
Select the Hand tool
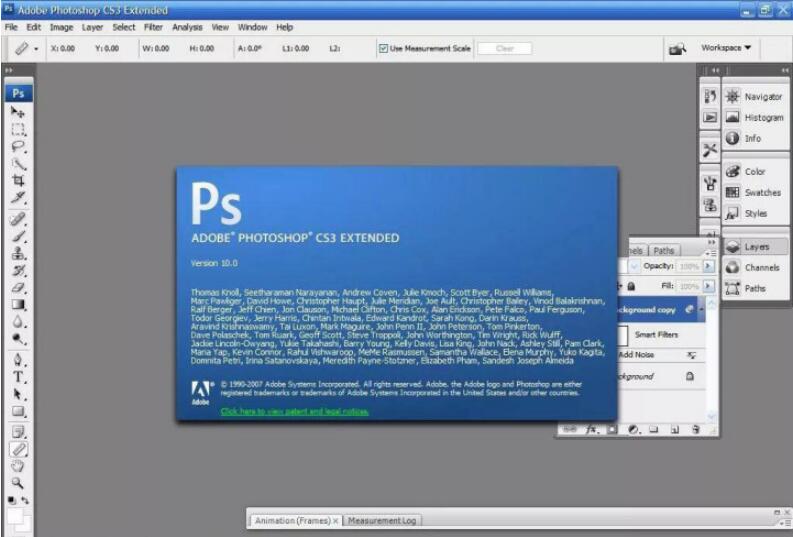[x=18, y=466]
